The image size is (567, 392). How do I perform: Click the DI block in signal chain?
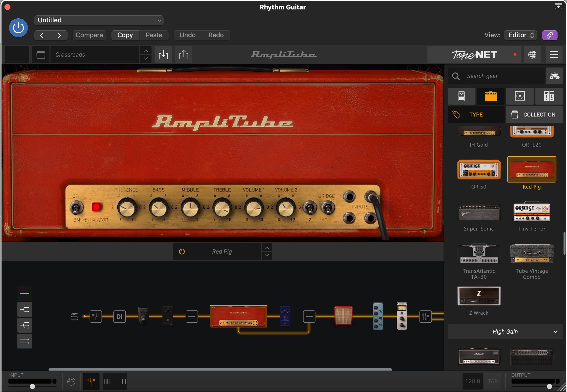click(120, 316)
